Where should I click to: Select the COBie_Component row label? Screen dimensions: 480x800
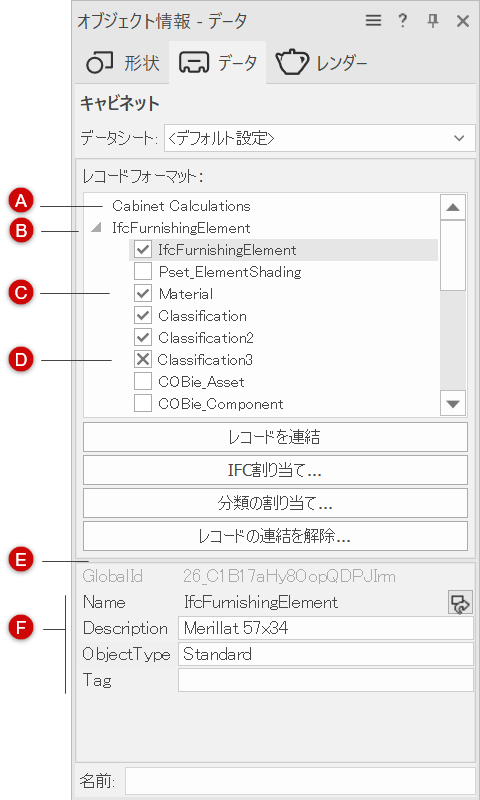click(221, 404)
